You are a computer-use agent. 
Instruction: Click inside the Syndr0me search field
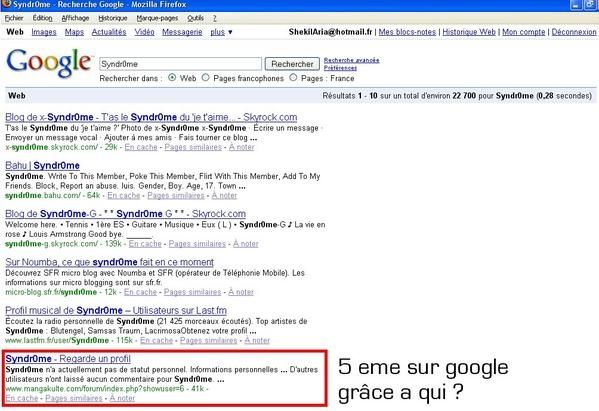180,64
